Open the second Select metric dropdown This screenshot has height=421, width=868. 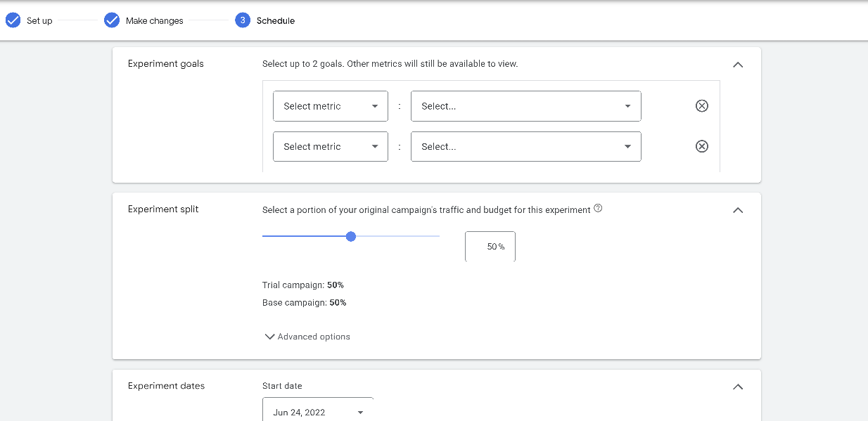[x=330, y=146]
